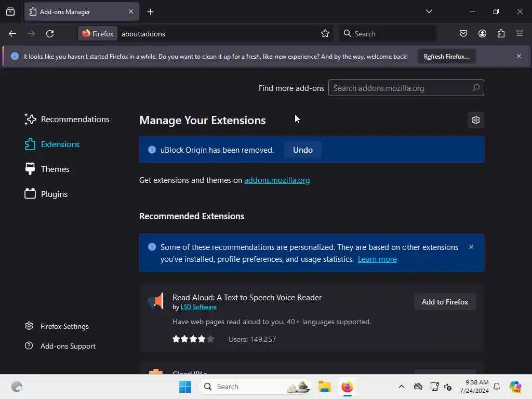Open the Extensions toolbar puzzle icon

pyautogui.click(x=501, y=34)
